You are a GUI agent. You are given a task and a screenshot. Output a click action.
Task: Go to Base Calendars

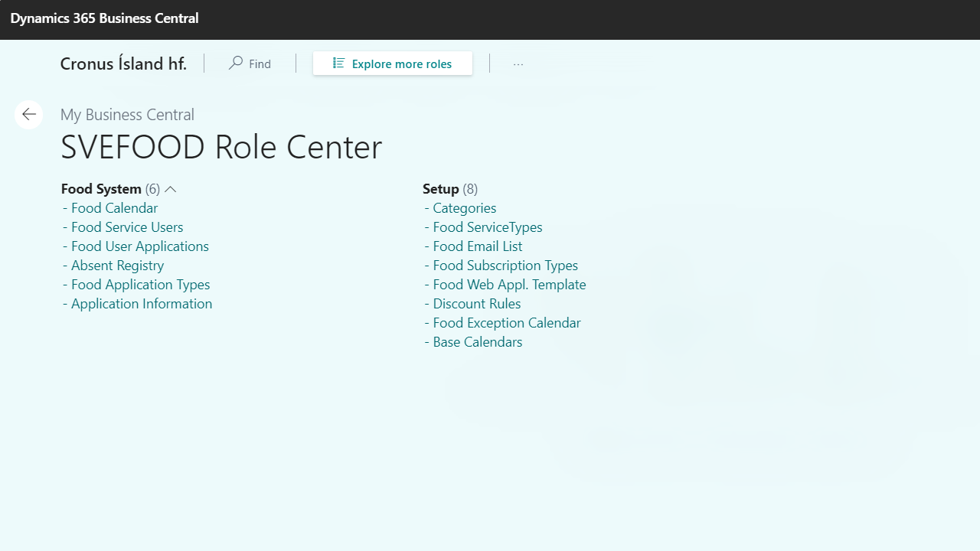tap(477, 342)
